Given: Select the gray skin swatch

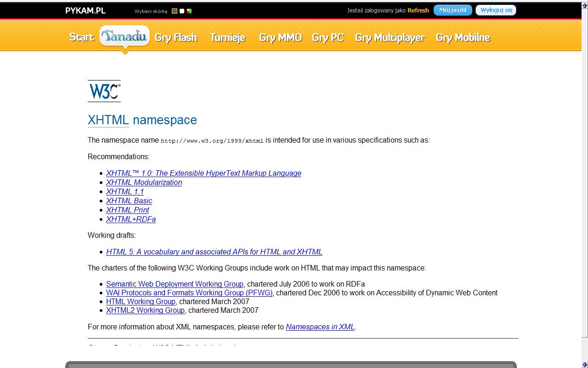Looking at the screenshot, I should (x=175, y=11).
